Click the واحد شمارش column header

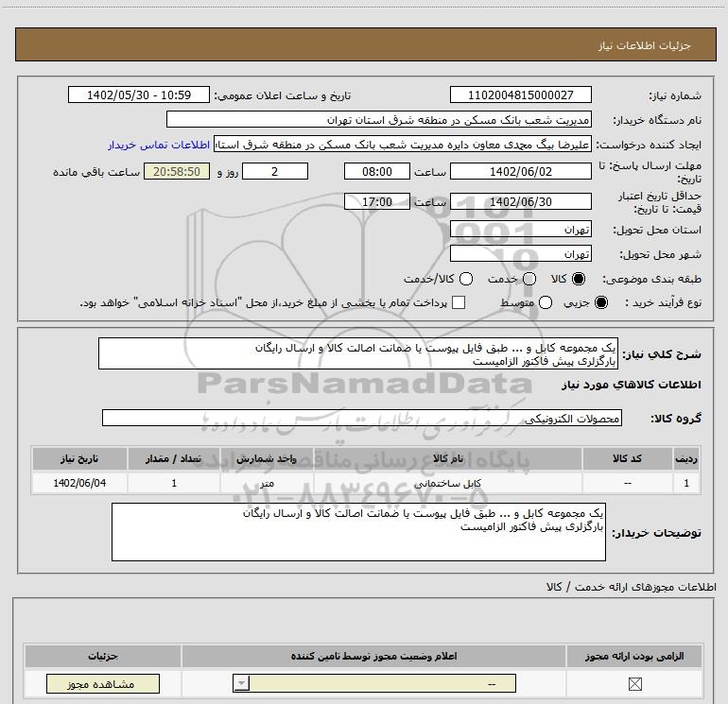[x=267, y=458]
